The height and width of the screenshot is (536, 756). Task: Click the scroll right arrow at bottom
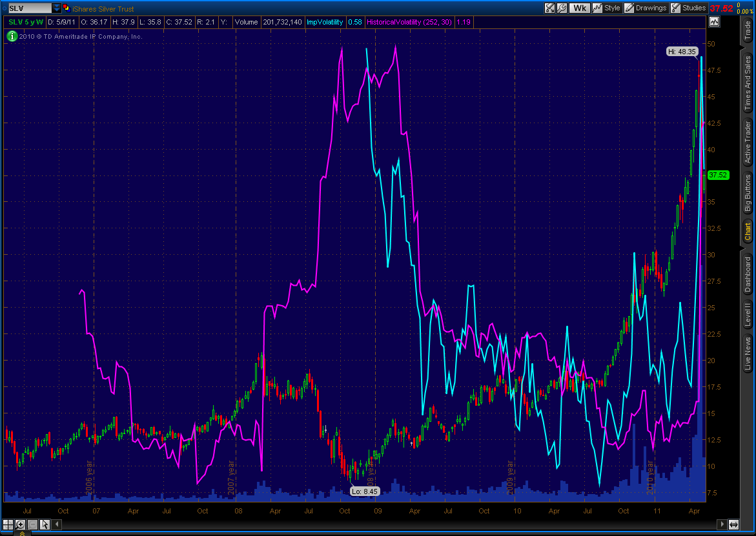click(x=722, y=524)
